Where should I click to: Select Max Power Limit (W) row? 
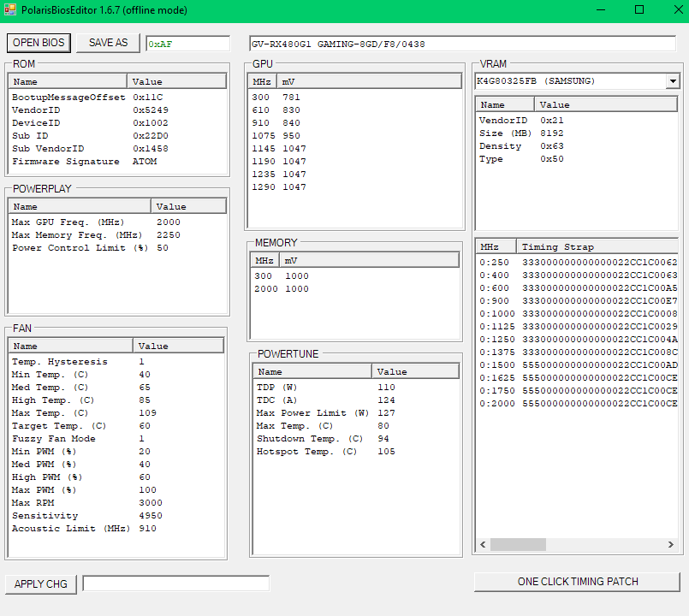tap(356, 413)
